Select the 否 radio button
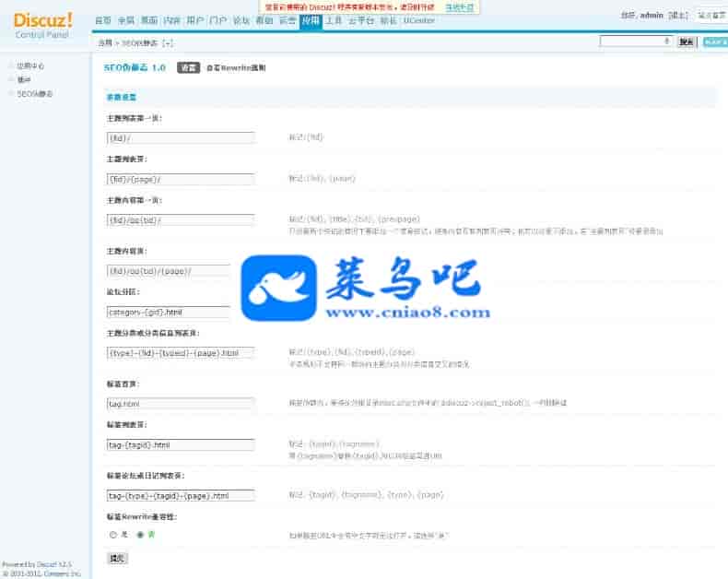Image resolution: width=728 pixels, height=579 pixels. click(140, 534)
